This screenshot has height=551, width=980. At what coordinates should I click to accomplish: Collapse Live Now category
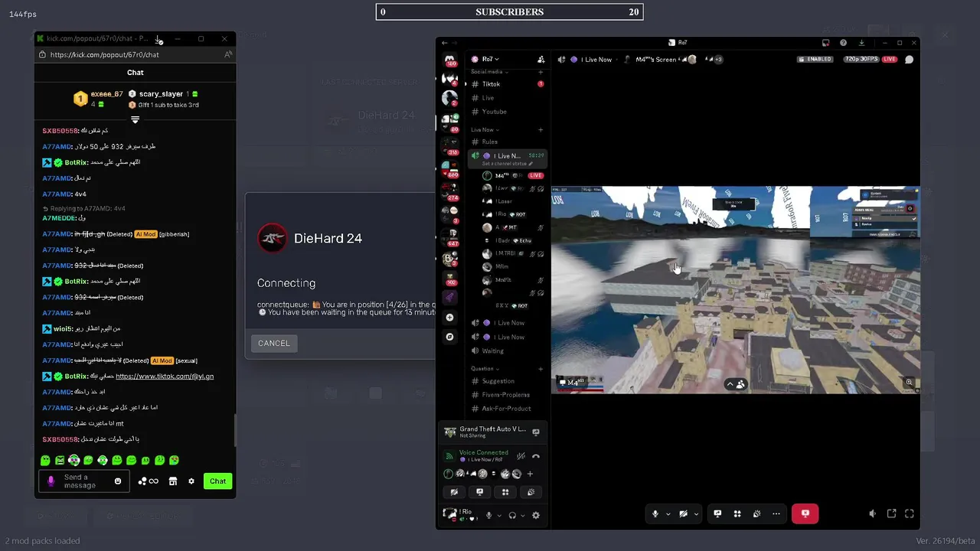[485, 129]
